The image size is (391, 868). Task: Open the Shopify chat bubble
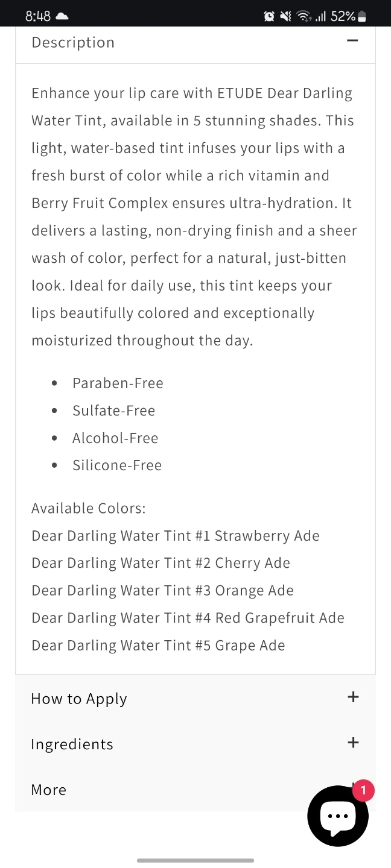pos(338,816)
